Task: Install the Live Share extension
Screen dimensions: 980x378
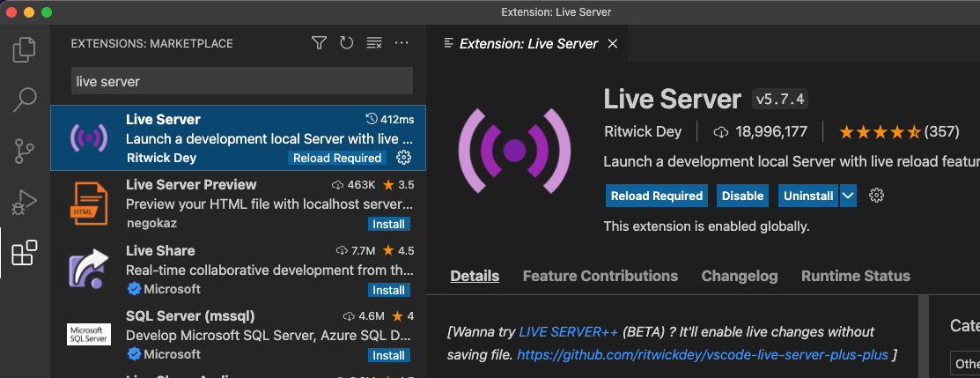Action: 389,290
